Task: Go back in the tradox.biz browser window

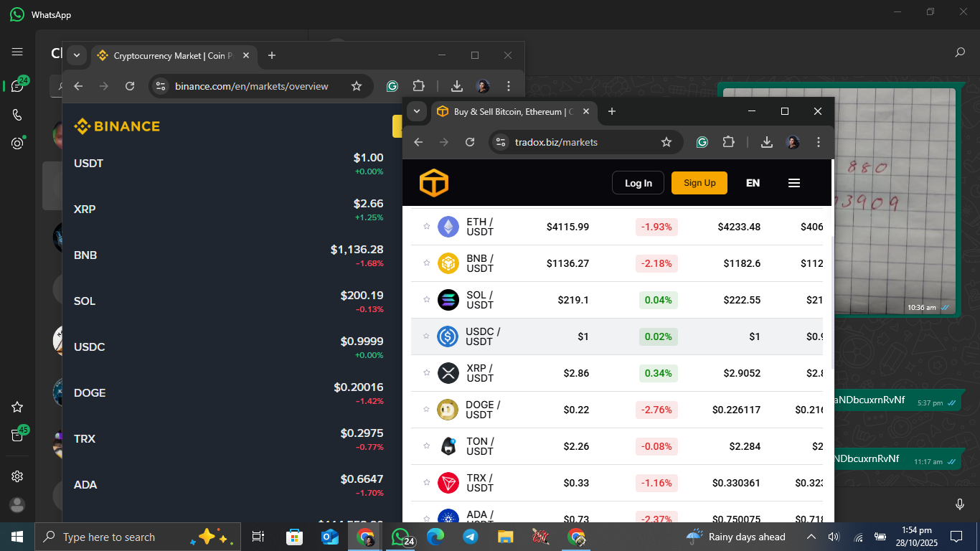Action: [418, 142]
